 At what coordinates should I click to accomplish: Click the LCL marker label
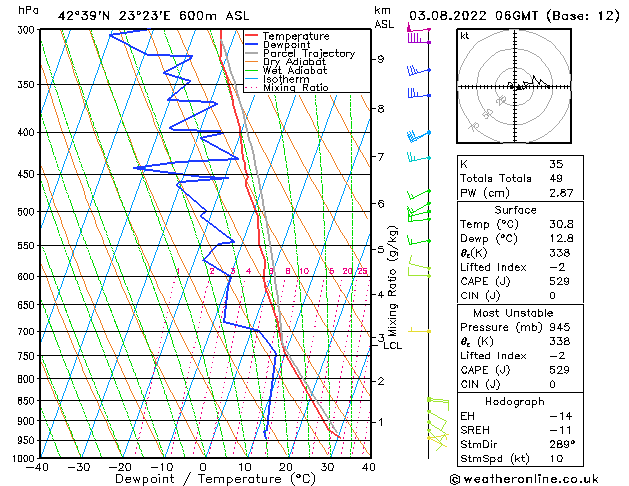[x=392, y=346]
